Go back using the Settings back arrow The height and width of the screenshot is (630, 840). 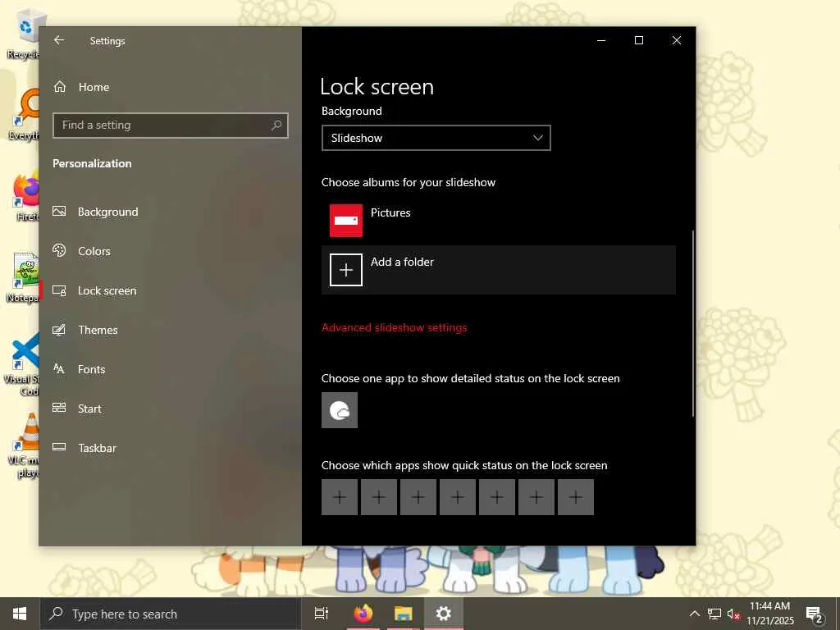pos(59,40)
